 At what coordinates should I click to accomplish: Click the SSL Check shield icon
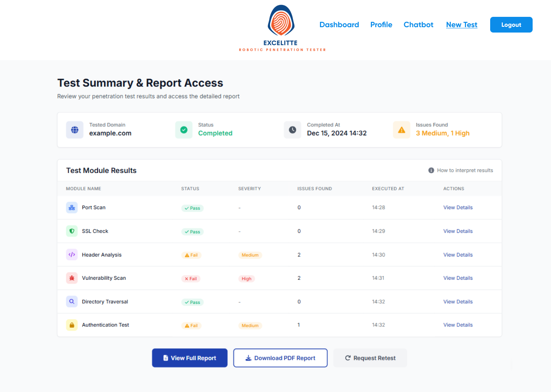point(72,231)
